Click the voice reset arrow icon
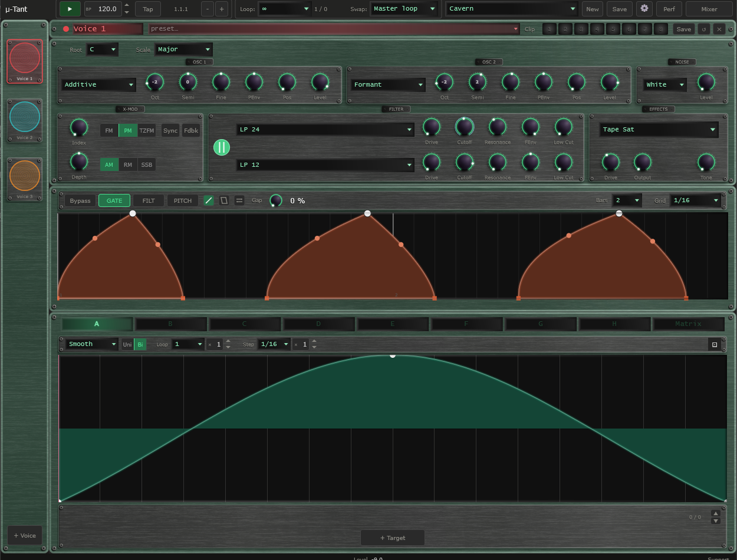This screenshot has width=737, height=560. (703, 29)
